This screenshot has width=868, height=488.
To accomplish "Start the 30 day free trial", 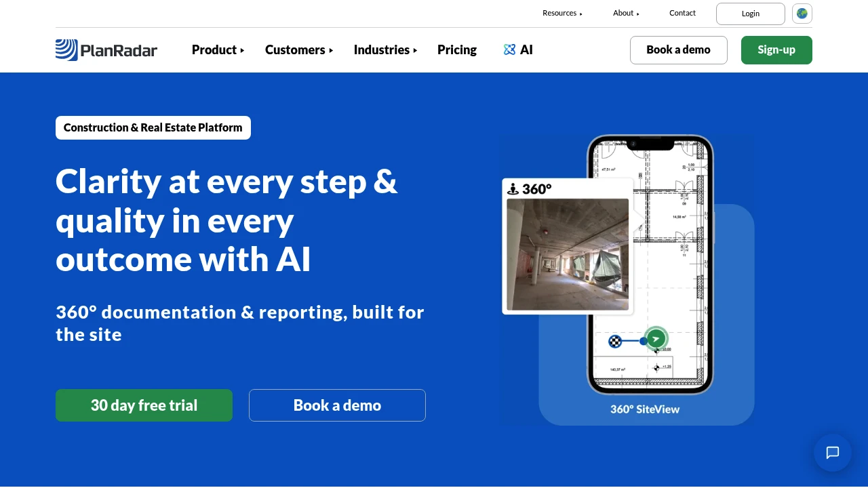I will pyautogui.click(x=144, y=405).
